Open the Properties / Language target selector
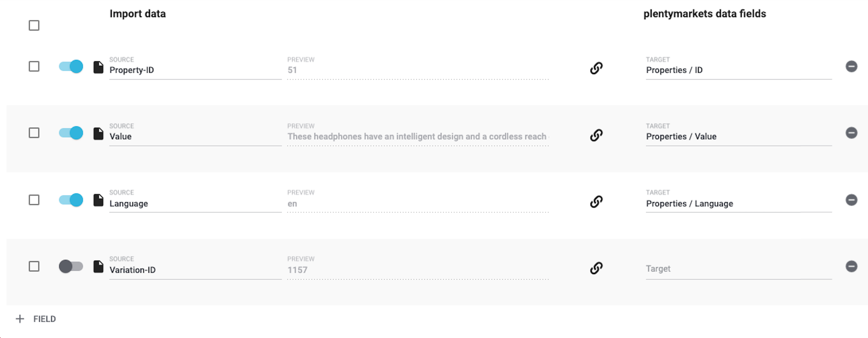 (x=738, y=203)
